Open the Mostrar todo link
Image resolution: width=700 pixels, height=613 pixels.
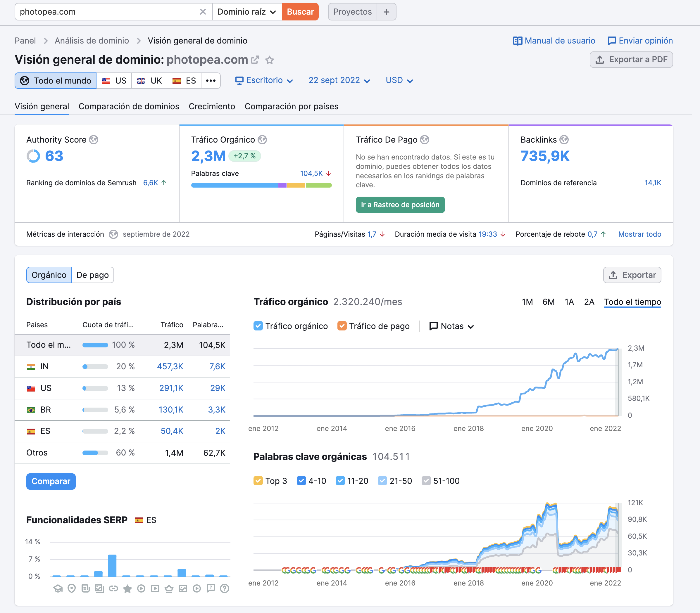pos(639,234)
